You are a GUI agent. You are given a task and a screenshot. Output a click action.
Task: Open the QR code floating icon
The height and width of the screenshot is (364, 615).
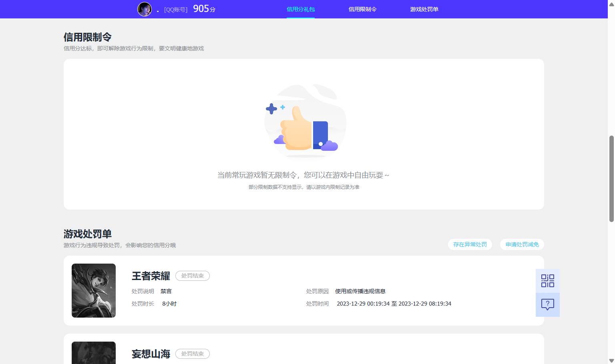click(x=547, y=281)
